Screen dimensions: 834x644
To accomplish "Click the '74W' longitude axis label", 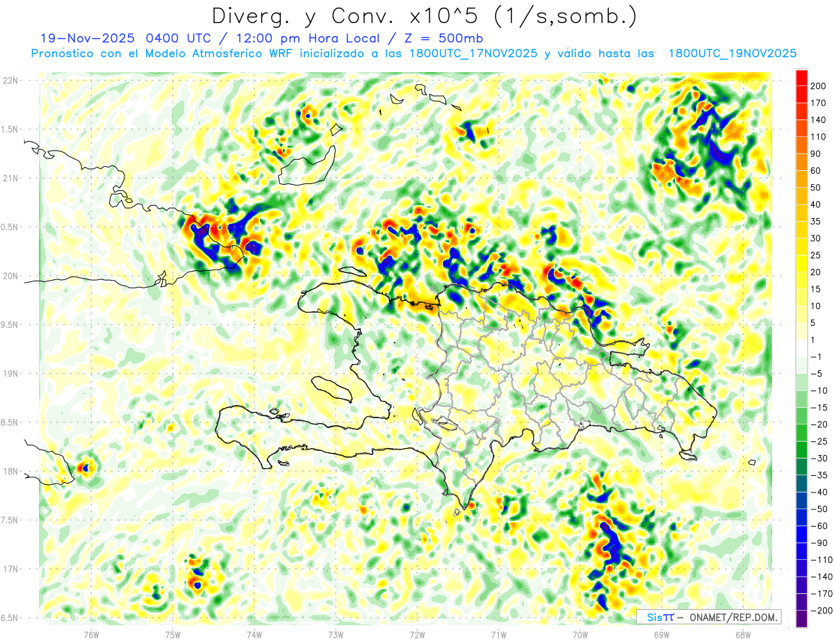I will [254, 635].
